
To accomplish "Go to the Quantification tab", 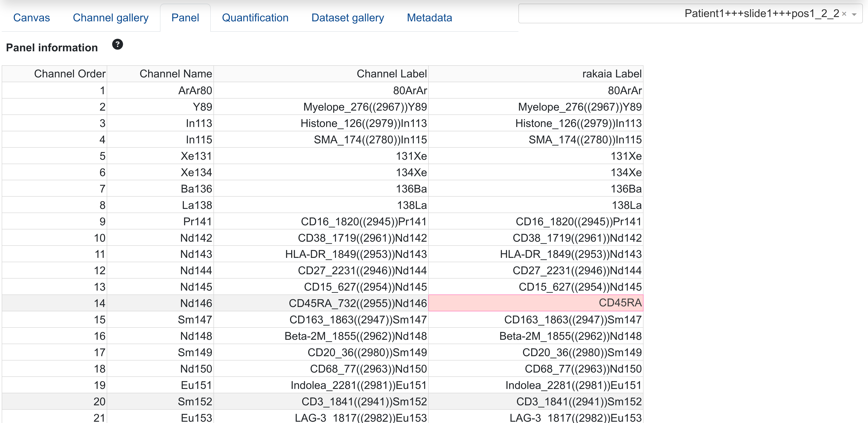I will click(255, 17).
